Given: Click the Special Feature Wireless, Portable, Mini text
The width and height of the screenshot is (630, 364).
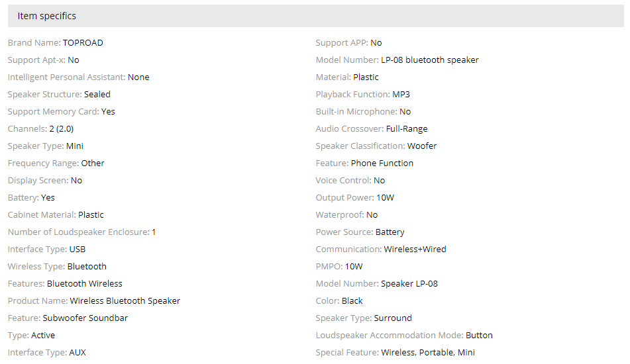Looking at the screenshot, I should tap(429, 353).
